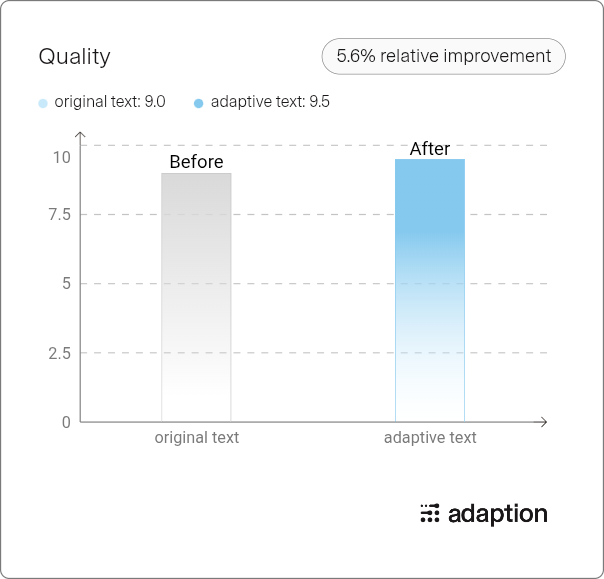The height and width of the screenshot is (579, 604).
Task: Select the blue After bar
Action: (430, 290)
